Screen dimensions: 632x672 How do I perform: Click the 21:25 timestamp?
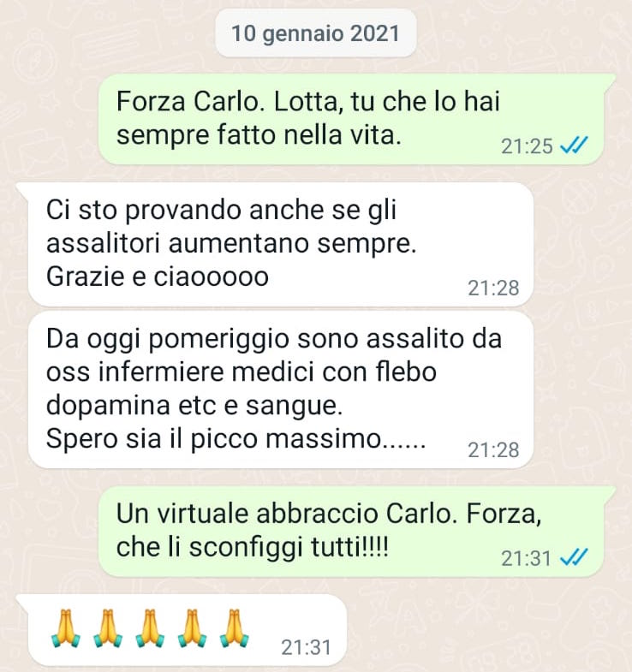point(527,146)
